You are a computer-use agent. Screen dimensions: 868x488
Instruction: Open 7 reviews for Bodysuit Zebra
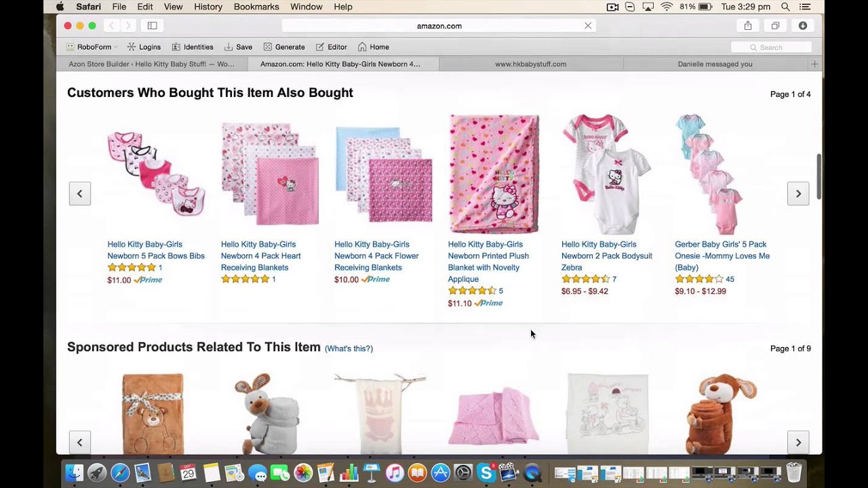[x=614, y=279]
